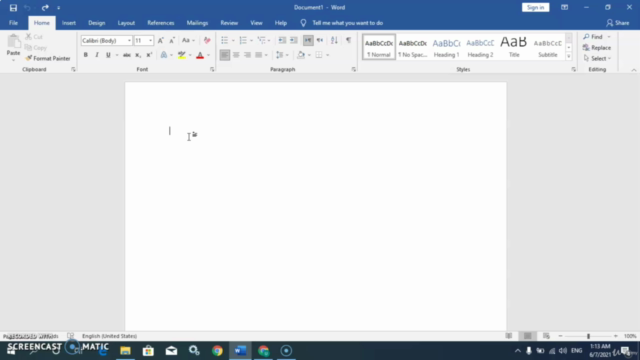Toggle Italic formatting
Screen dimensions: 640x360
97,55
